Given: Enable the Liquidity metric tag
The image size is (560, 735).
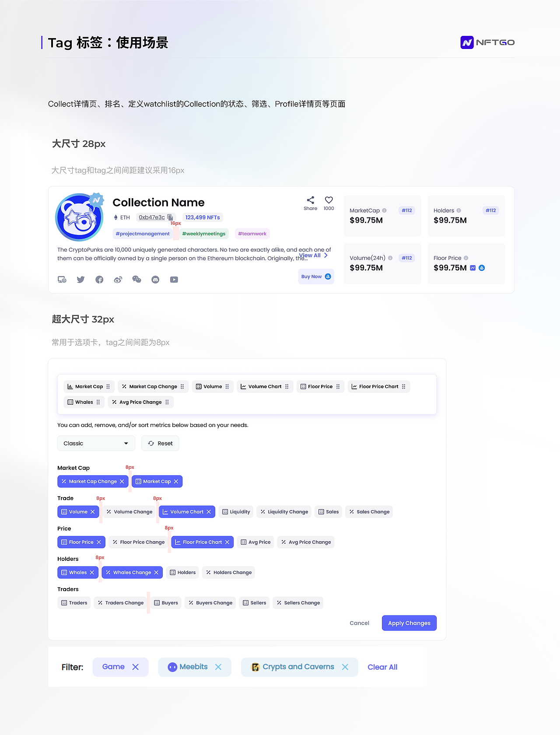Looking at the screenshot, I should (236, 512).
